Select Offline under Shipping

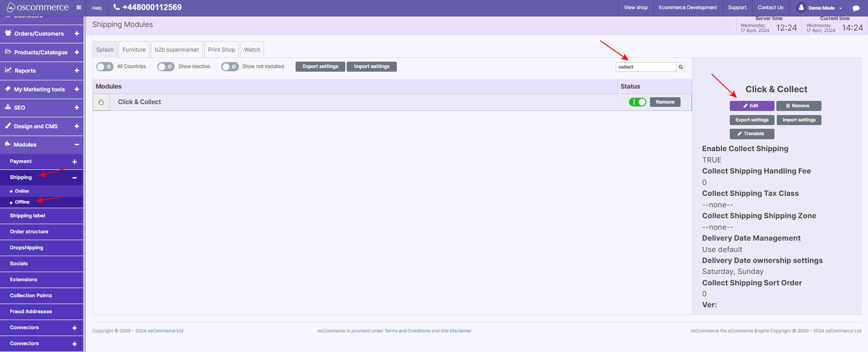(x=22, y=202)
